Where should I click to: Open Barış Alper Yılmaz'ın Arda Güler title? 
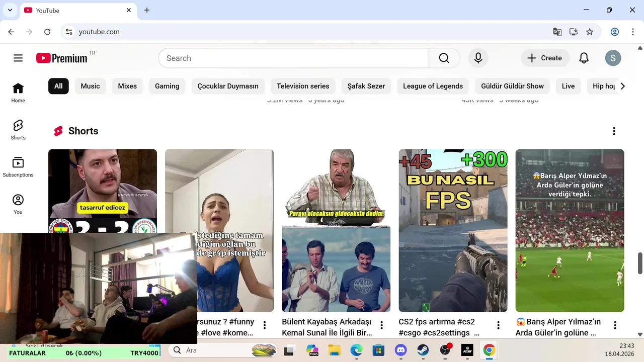click(x=558, y=327)
